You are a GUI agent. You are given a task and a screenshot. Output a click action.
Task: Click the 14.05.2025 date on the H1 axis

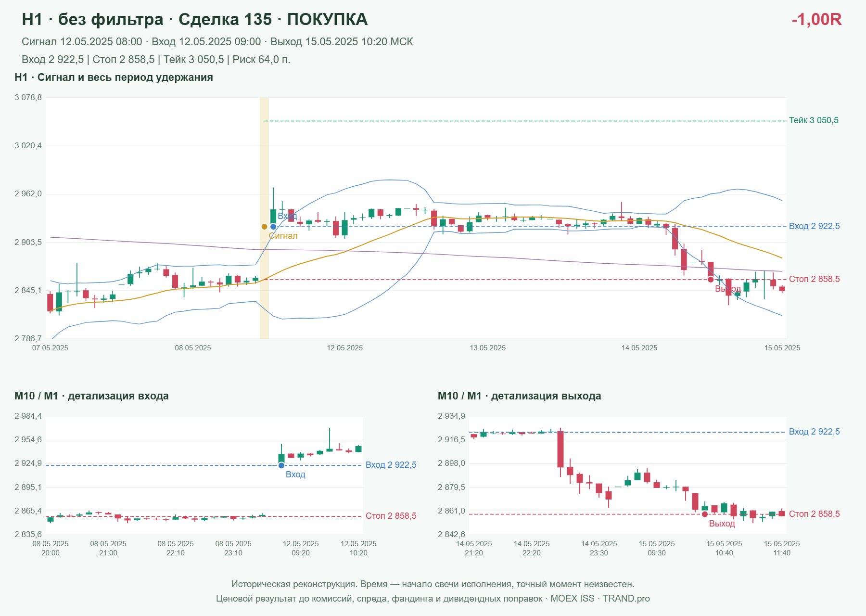point(639,348)
